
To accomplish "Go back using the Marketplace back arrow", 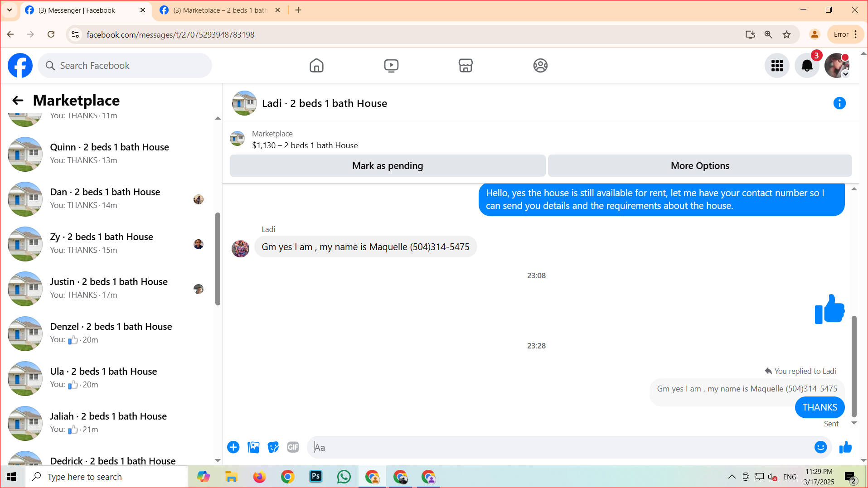I will tap(18, 100).
